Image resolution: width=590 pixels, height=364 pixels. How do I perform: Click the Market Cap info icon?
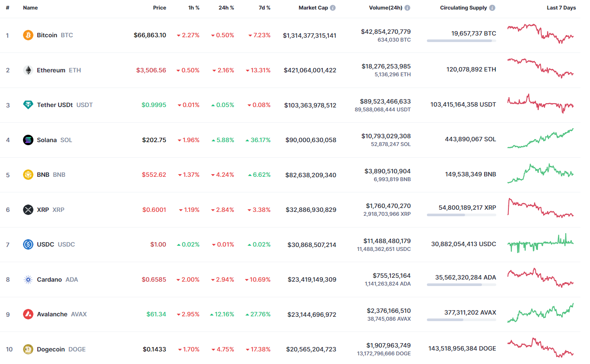[333, 8]
